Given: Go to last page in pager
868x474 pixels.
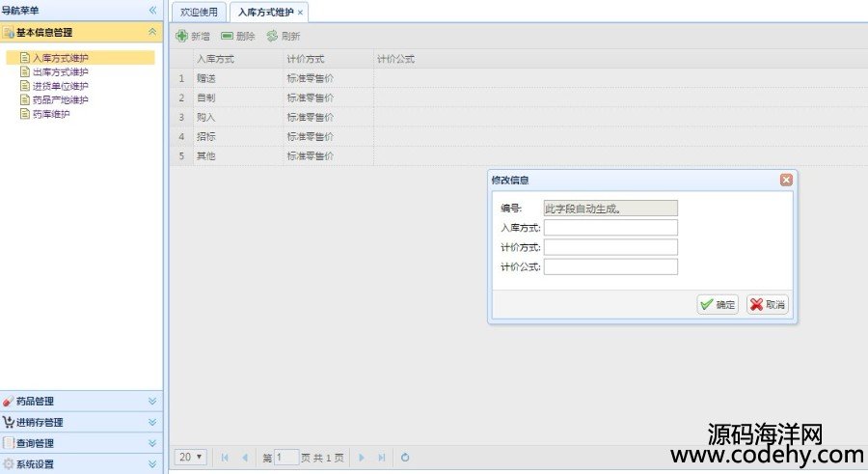Looking at the screenshot, I should [382, 458].
